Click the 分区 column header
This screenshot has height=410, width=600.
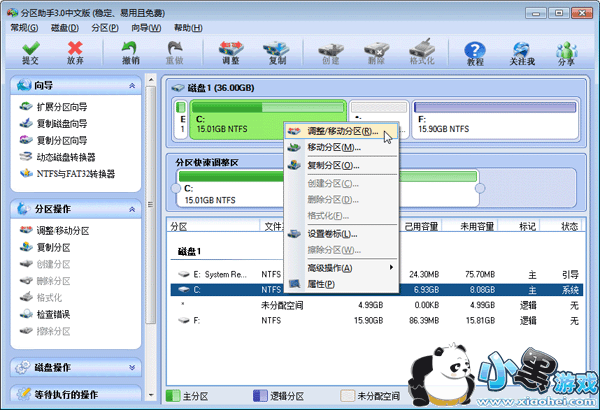[214, 226]
